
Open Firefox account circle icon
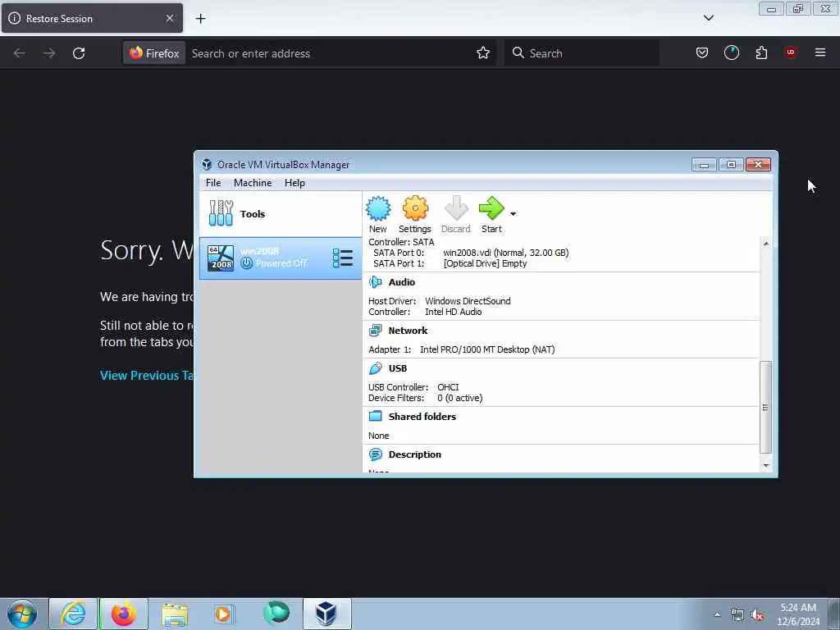(731, 52)
